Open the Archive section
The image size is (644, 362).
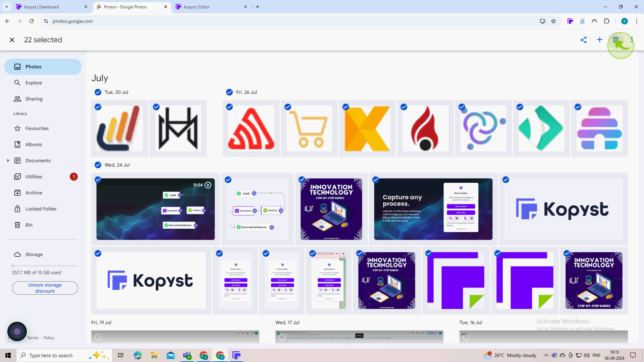(x=43, y=193)
